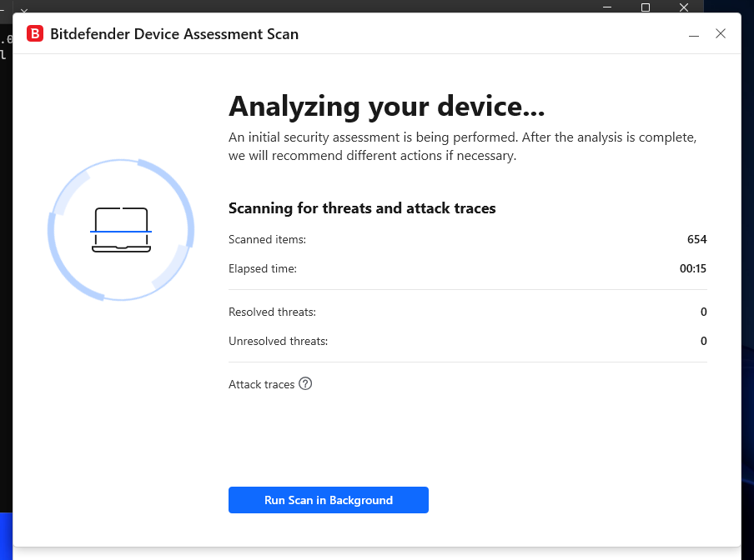This screenshot has height=560, width=754.
Task: Click the Analyzing your device heading
Action: click(386, 107)
